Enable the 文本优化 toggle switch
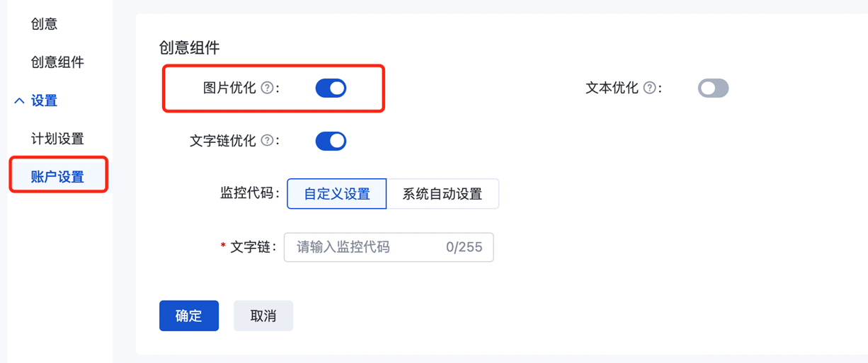The height and width of the screenshot is (363, 868). tap(713, 88)
